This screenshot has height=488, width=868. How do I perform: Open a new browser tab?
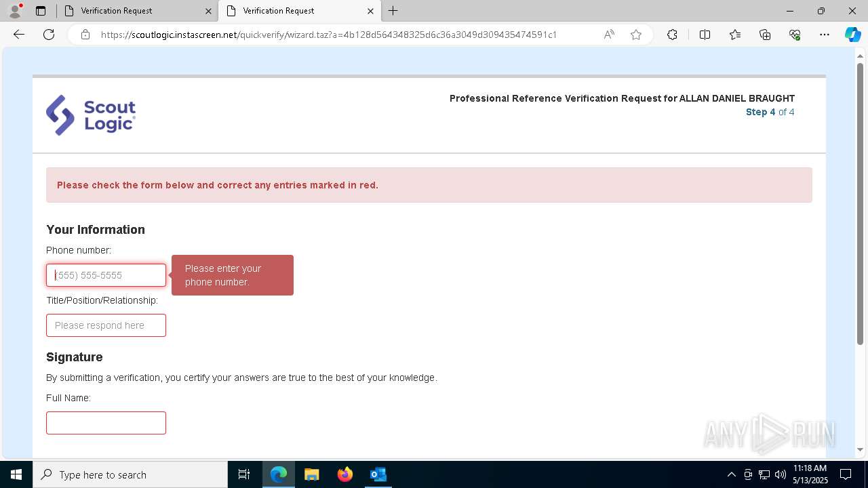point(393,11)
